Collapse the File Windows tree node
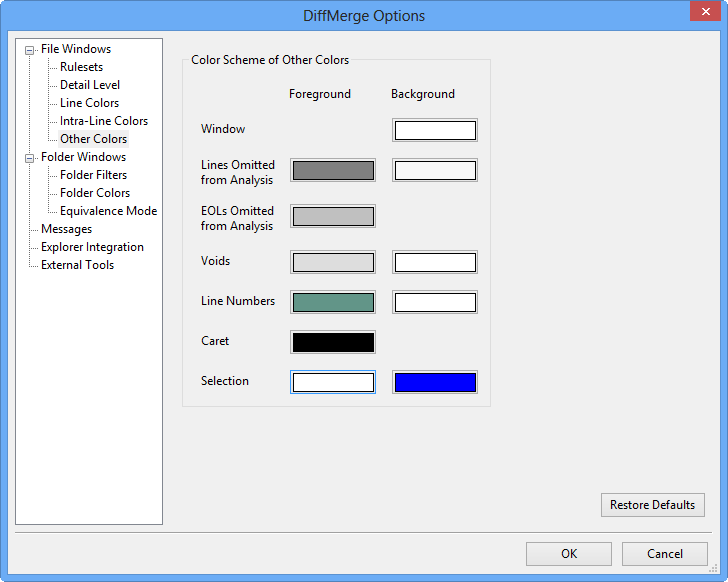This screenshot has height=582, width=728. pyautogui.click(x=30, y=50)
